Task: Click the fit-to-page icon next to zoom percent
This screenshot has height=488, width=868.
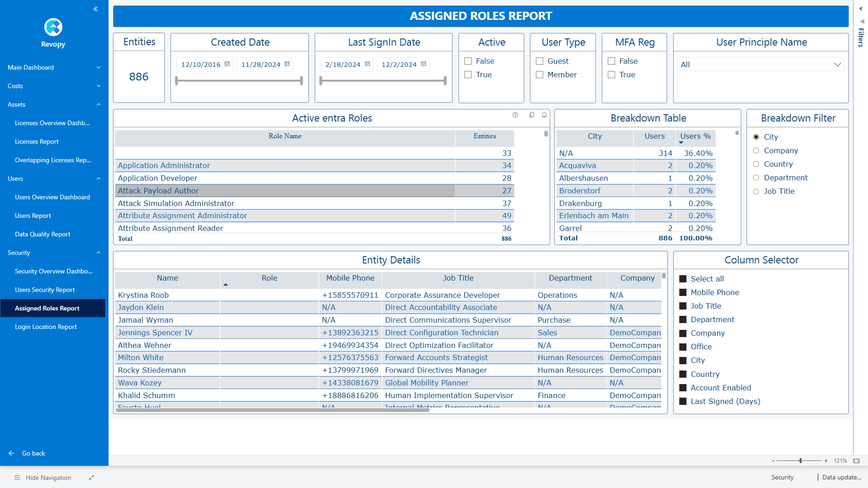Action: [856, 461]
